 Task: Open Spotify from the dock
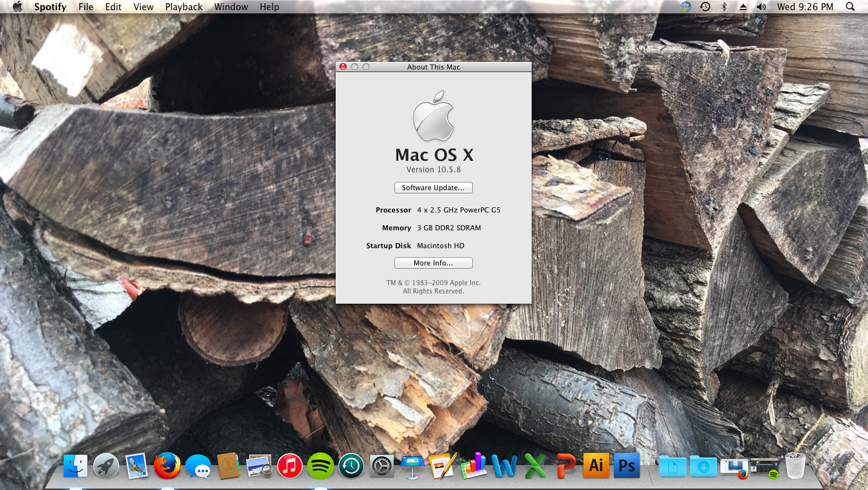320,466
